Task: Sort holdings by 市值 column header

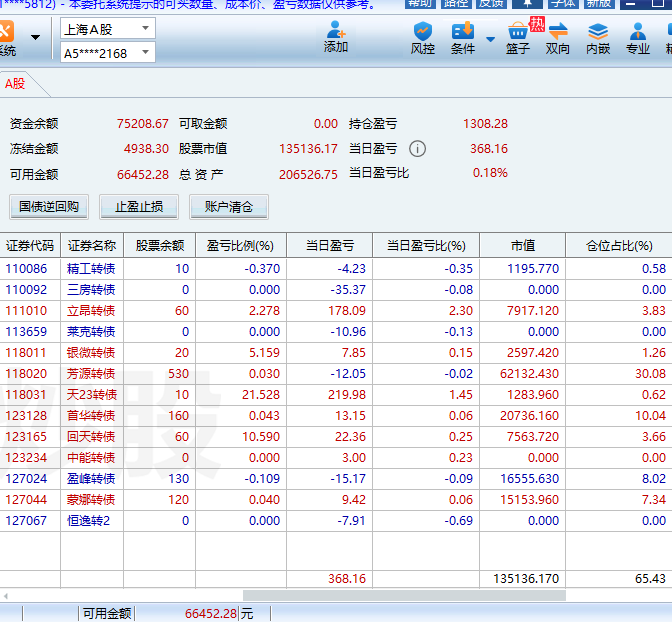Action: 522,245
